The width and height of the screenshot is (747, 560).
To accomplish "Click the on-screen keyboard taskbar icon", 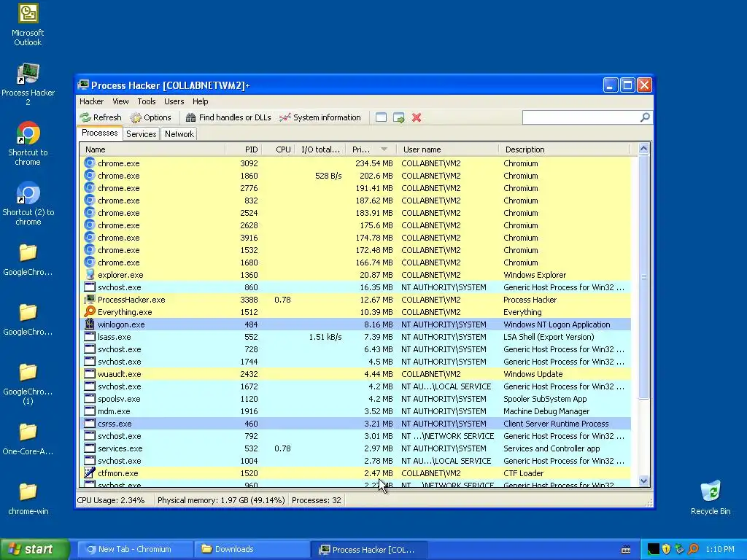I will pos(626,550).
